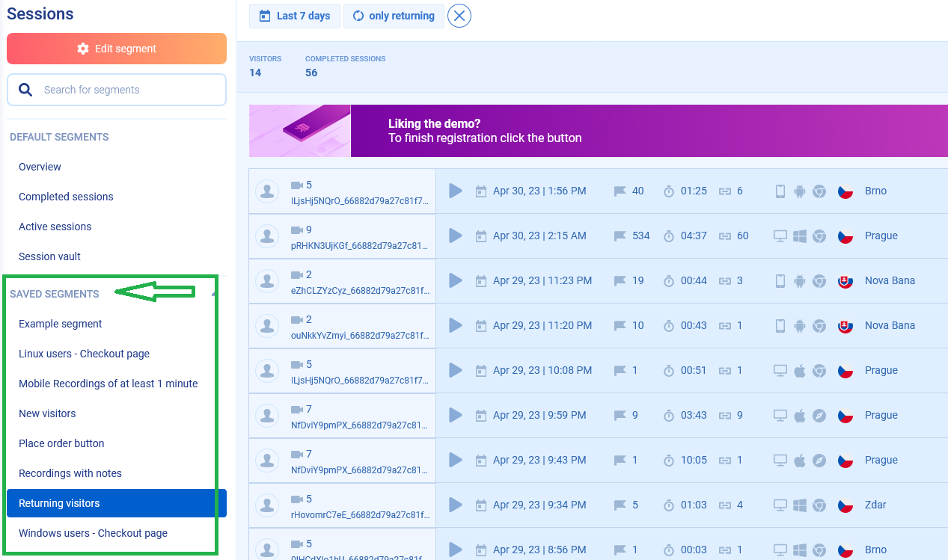Open Session vault segment
Viewport: 948px width, 560px height.
[x=49, y=256]
